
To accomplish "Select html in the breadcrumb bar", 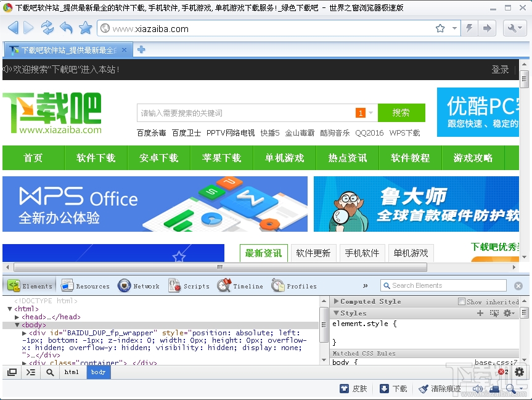I will pyautogui.click(x=72, y=372).
